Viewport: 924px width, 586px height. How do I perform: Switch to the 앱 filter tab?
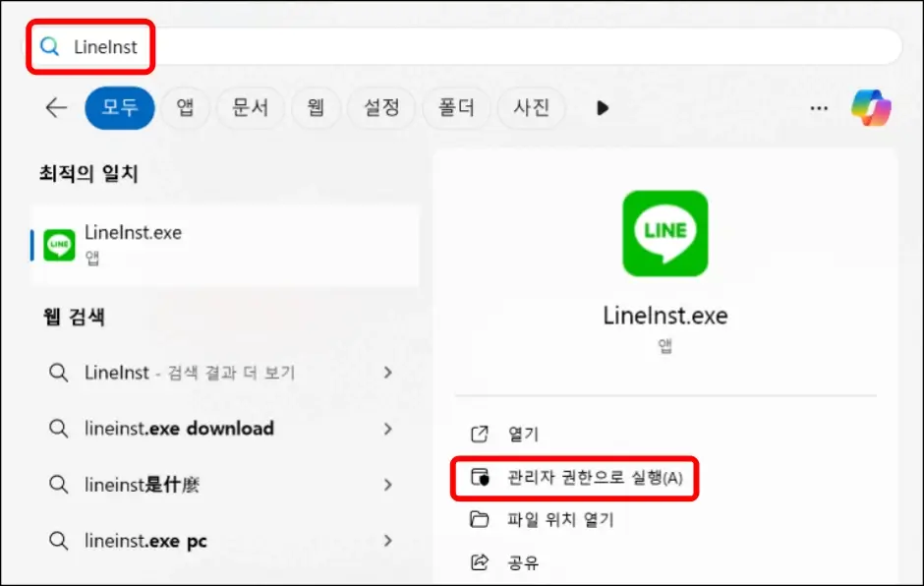tap(185, 108)
